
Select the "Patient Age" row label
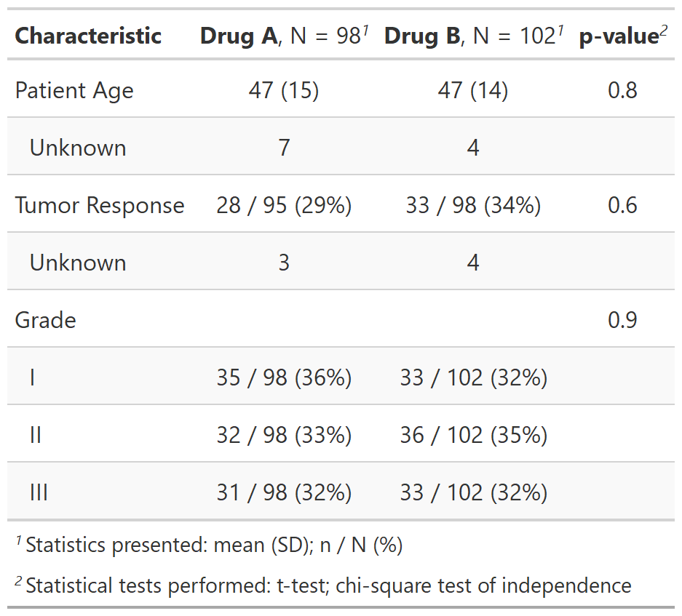74,91
